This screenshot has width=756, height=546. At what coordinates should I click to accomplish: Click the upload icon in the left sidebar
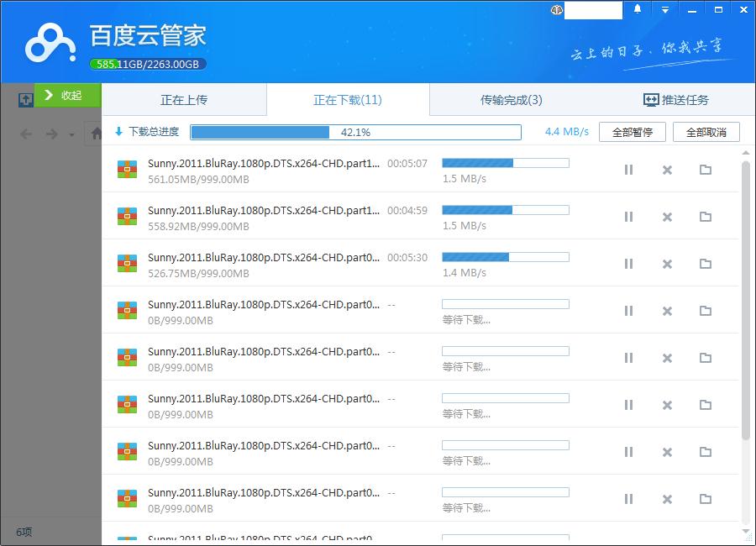point(24,99)
